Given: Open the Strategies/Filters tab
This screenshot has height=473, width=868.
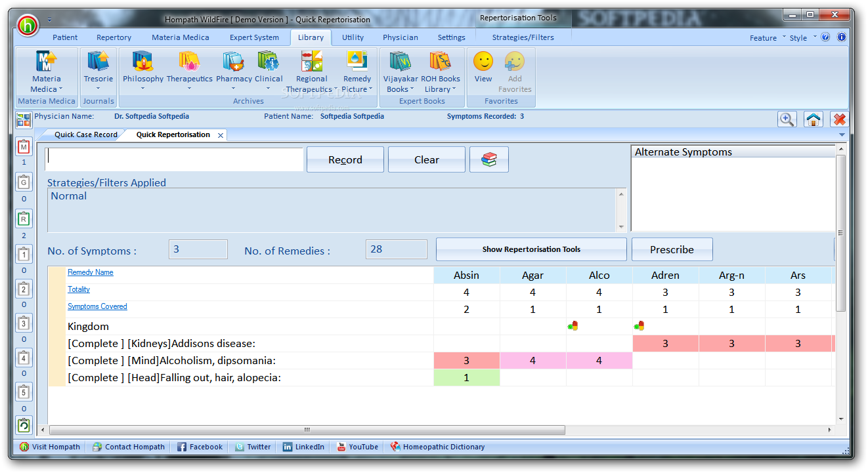Looking at the screenshot, I should [x=523, y=37].
